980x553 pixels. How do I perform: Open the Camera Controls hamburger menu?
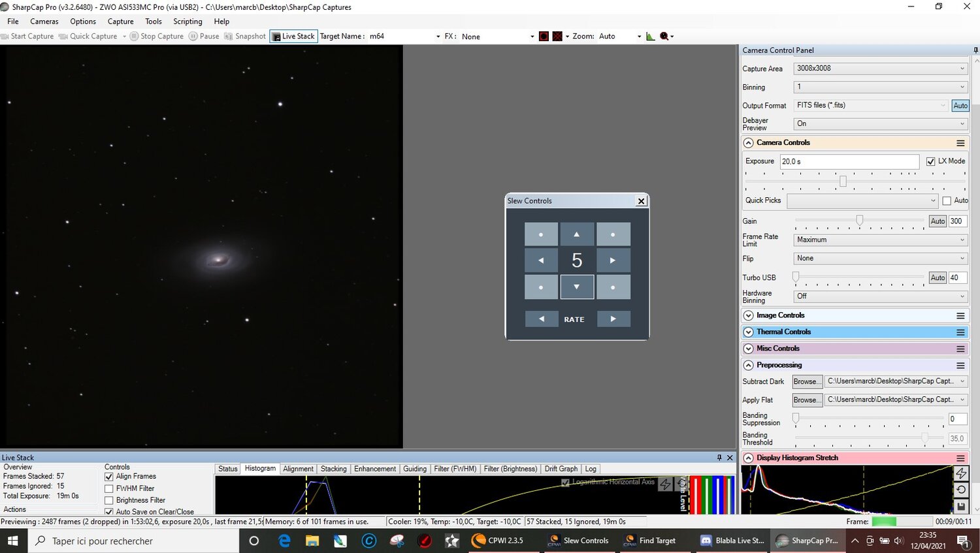point(960,143)
